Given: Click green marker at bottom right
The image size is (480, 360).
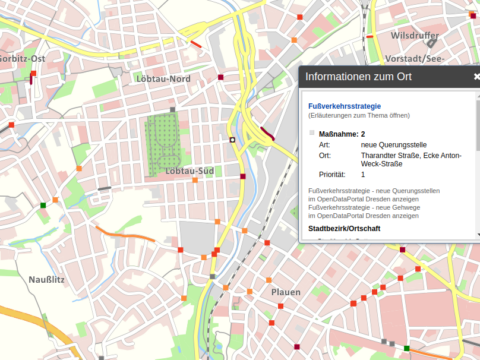Looking at the screenshot, I should [x=407, y=348].
